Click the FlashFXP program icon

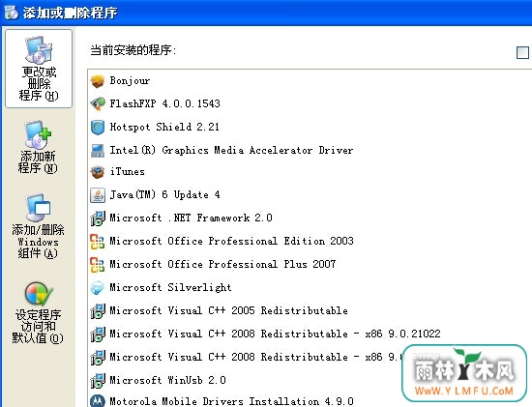pyautogui.click(x=98, y=103)
